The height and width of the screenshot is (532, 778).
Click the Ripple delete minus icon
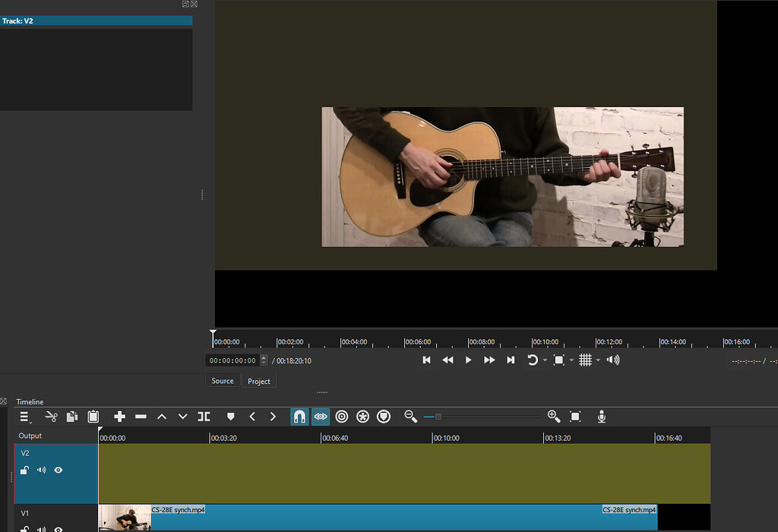coord(141,416)
